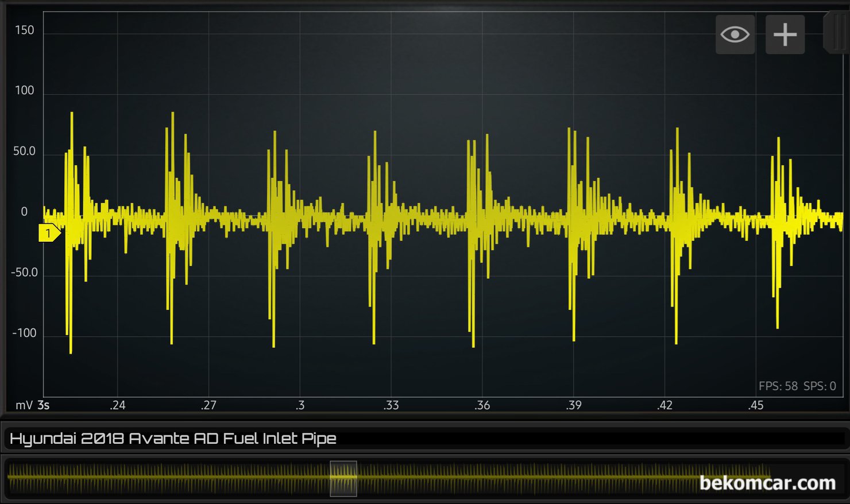Click the 150 voltage axis label
The image size is (850, 504).
pyautogui.click(x=25, y=30)
